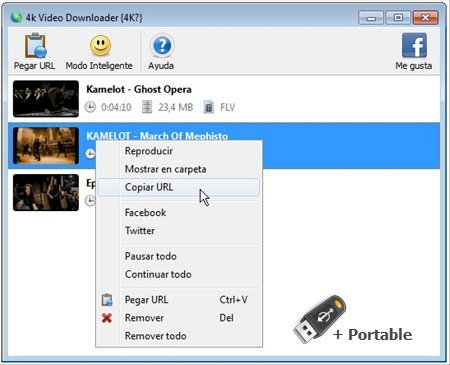Viewport: 450px width, 365px height.
Task: Click duration value 0:04:10
Action: pyautogui.click(x=116, y=107)
